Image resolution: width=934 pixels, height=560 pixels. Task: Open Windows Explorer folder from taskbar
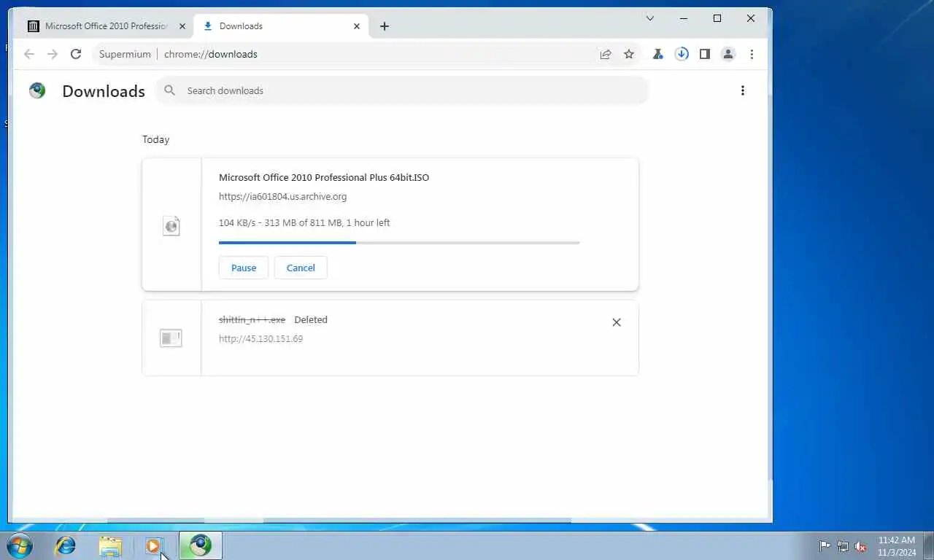(x=110, y=545)
